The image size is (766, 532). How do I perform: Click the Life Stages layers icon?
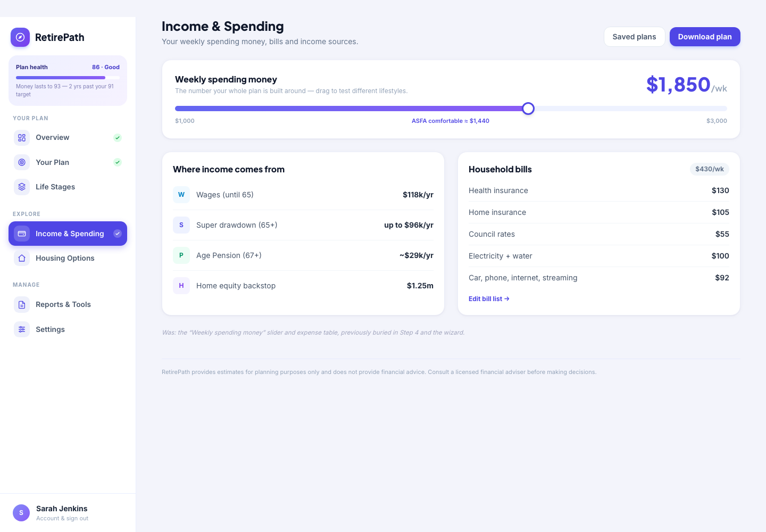(22, 187)
